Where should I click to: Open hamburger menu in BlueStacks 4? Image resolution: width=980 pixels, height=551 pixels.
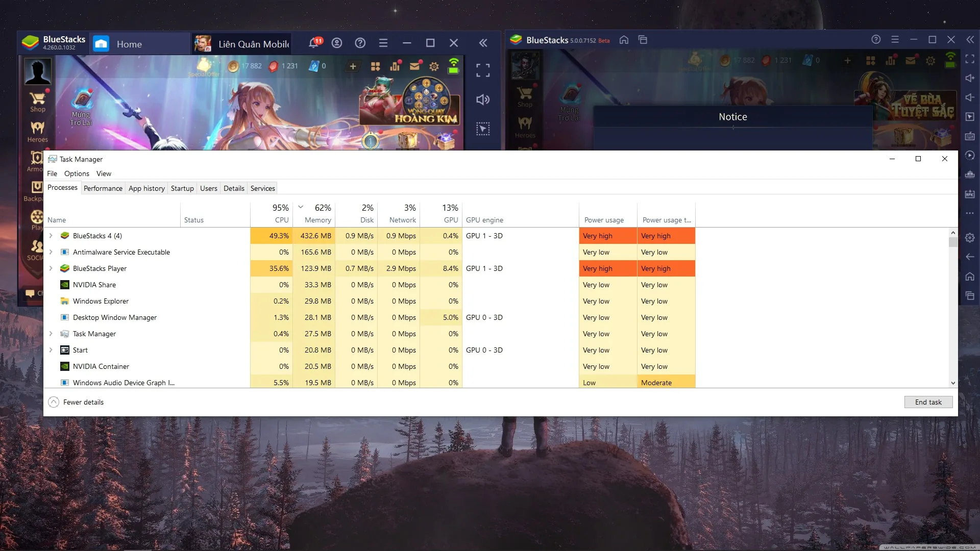click(x=383, y=43)
